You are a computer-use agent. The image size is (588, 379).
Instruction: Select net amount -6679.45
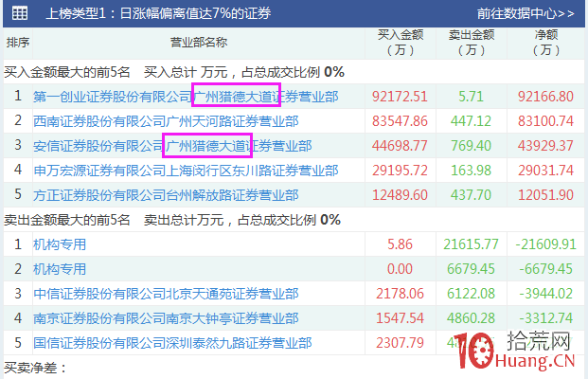(545, 269)
